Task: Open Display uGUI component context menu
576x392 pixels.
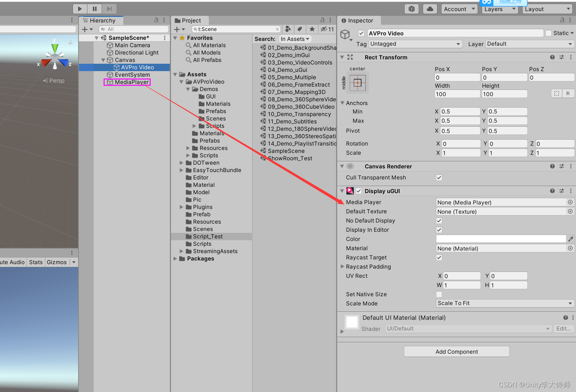Action: pos(570,191)
